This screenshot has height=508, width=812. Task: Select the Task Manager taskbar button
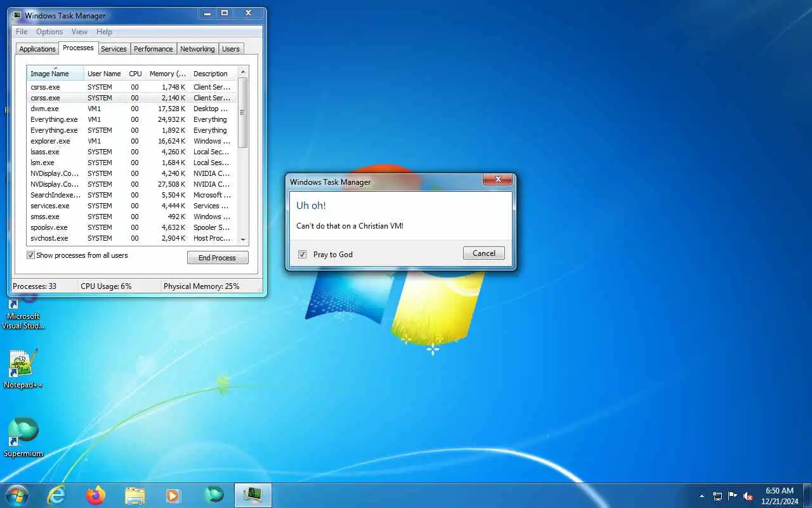pos(253,495)
